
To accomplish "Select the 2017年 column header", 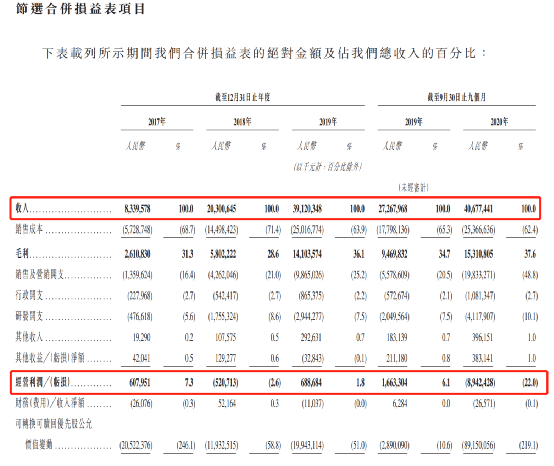I will (157, 122).
